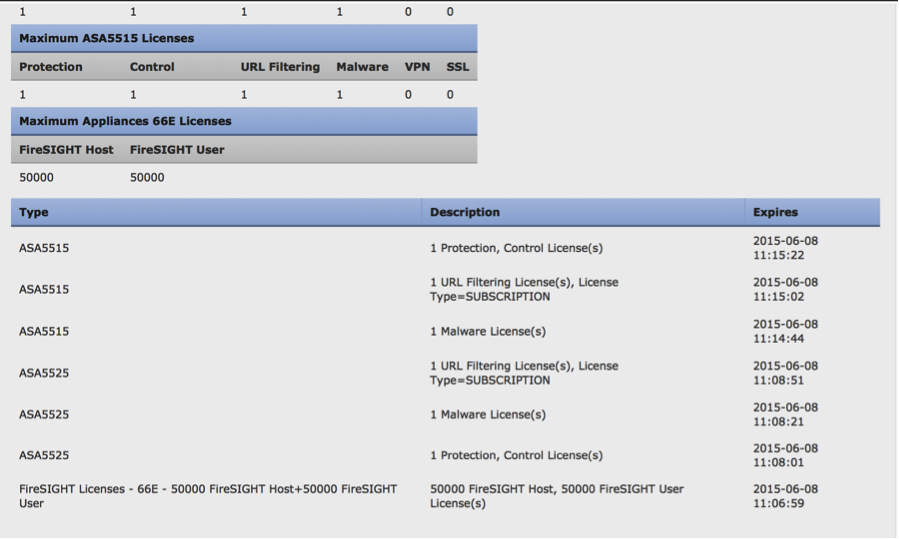The width and height of the screenshot is (899, 539).
Task: Click the FireSIGHT User column header
Action: (x=177, y=150)
